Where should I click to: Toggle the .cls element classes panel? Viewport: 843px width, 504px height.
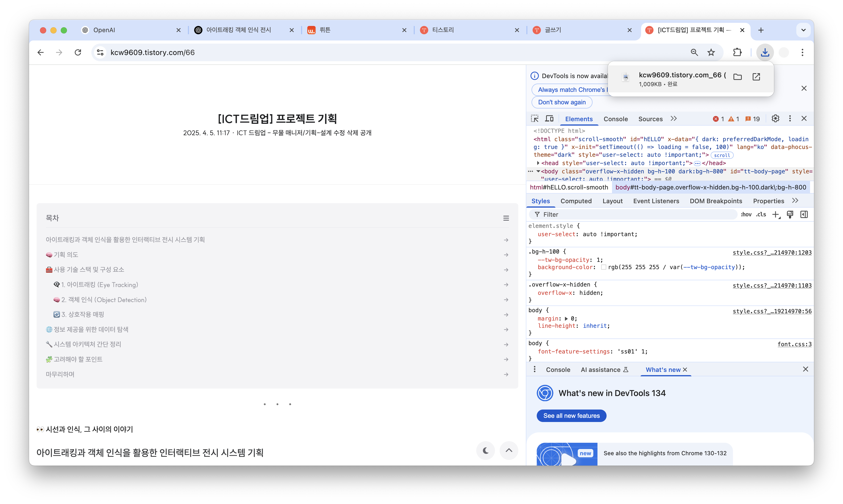[x=761, y=214]
